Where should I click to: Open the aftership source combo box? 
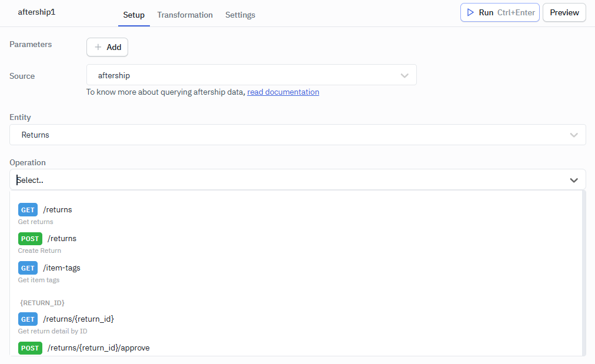tap(252, 75)
